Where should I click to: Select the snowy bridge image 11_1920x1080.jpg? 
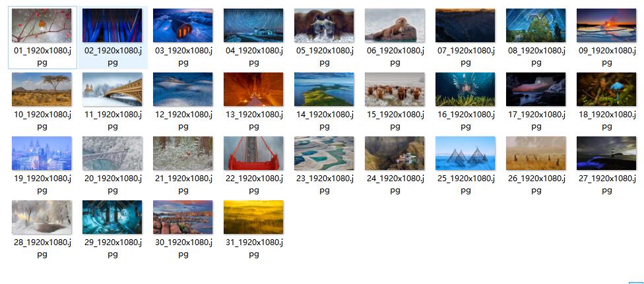pyautogui.click(x=112, y=90)
